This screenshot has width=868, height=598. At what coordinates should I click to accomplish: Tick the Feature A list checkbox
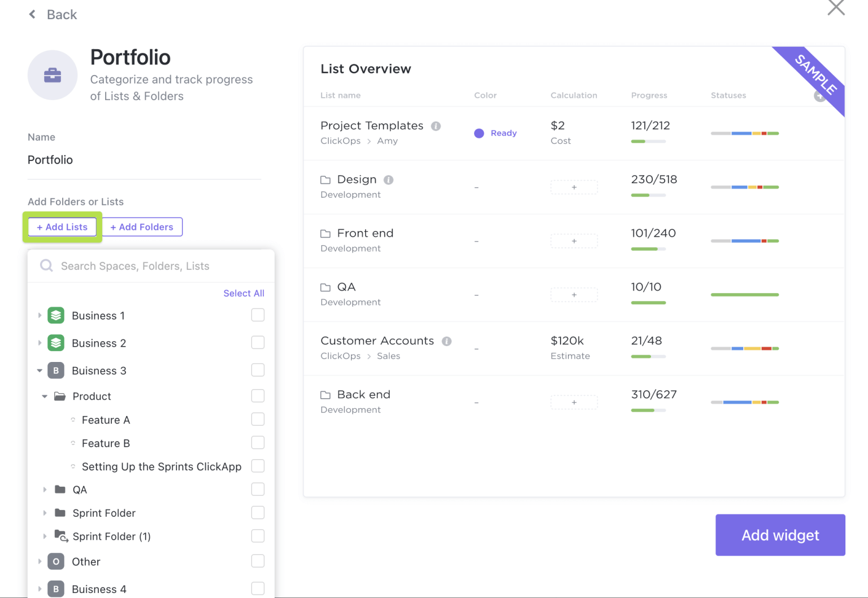tap(258, 420)
